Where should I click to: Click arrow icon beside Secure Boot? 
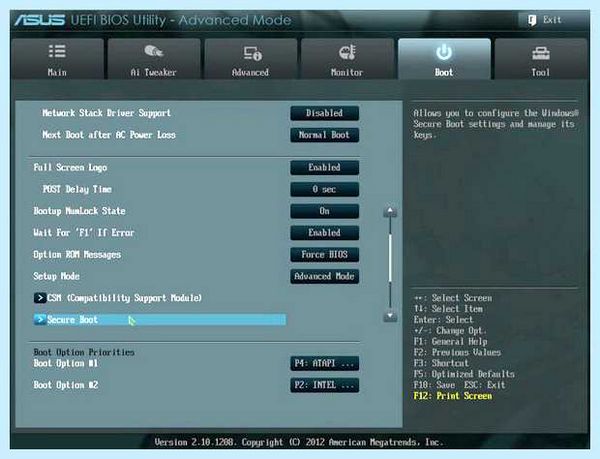pos(40,319)
